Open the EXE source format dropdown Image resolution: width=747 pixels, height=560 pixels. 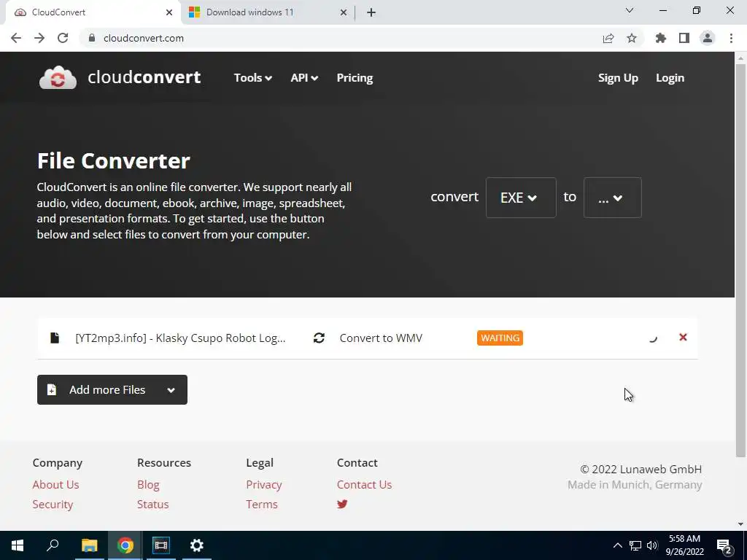521,197
